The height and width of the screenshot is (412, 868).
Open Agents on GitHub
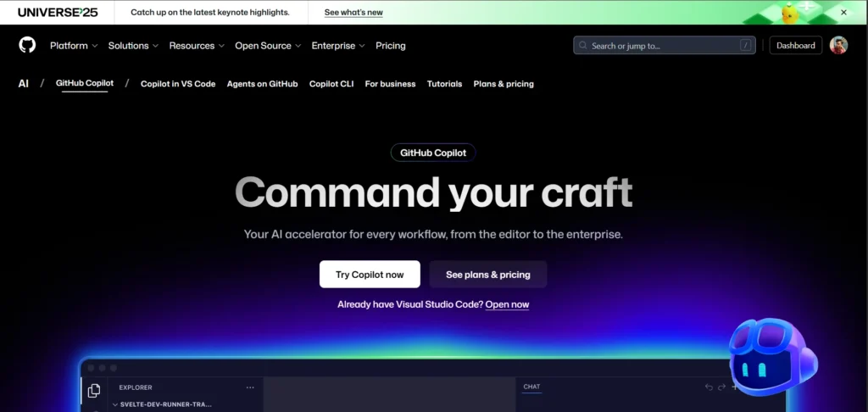[263, 84]
